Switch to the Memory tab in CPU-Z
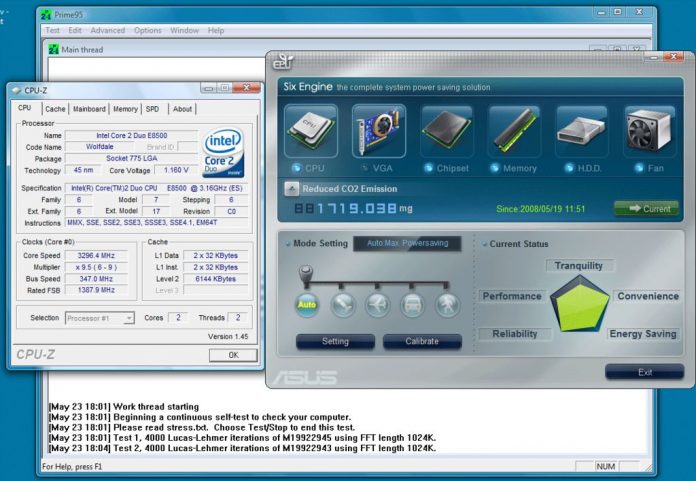 coord(125,109)
